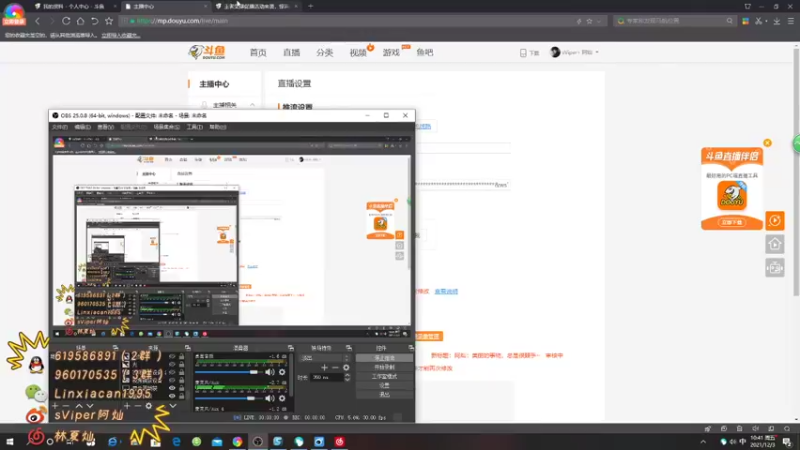Open browser downloads icon
The image size is (800, 450).
pyautogui.click(x=777, y=21)
